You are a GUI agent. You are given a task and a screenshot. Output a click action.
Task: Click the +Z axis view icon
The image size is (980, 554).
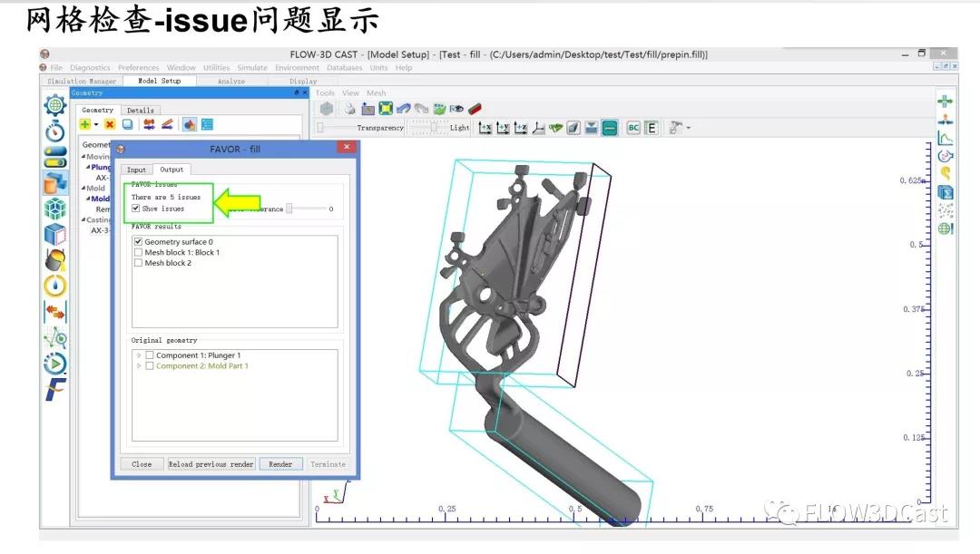(x=520, y=128)
